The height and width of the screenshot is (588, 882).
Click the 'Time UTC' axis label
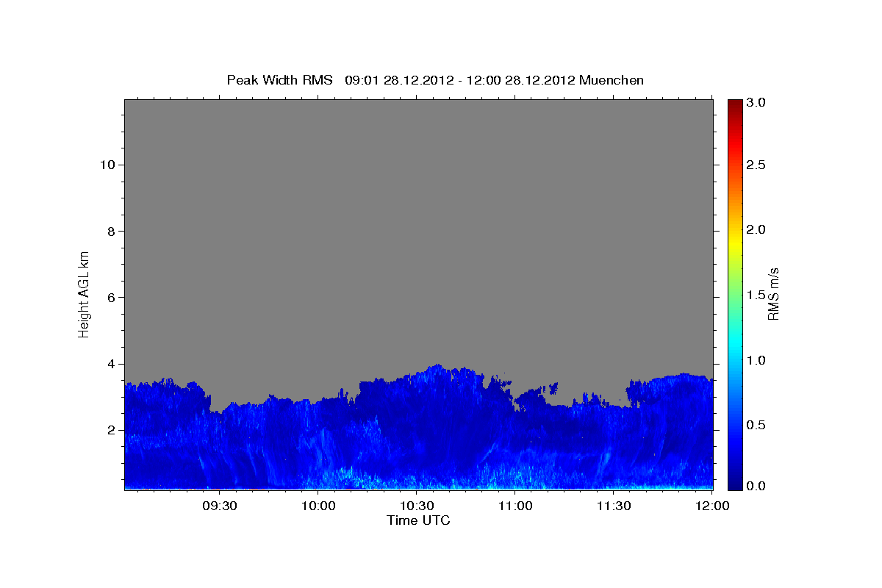pos(418,520)
